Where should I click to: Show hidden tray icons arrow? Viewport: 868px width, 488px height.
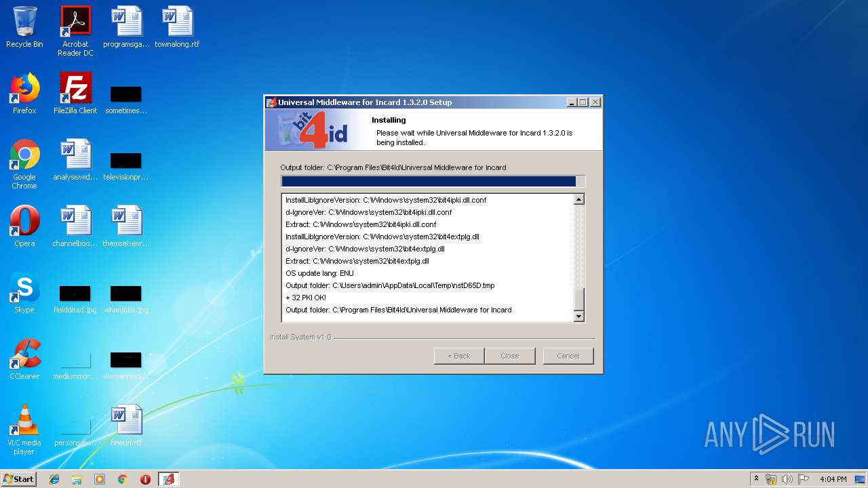point(757,479)
